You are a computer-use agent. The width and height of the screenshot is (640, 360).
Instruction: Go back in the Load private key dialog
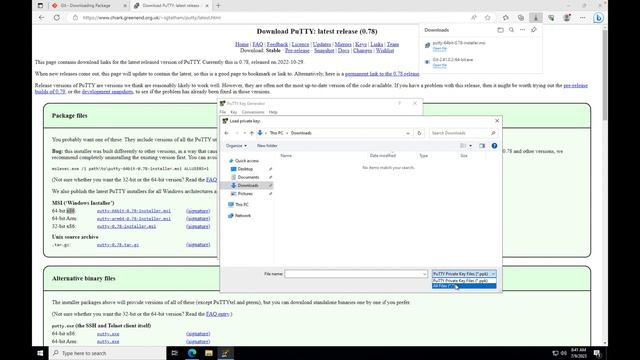[227, 133]
